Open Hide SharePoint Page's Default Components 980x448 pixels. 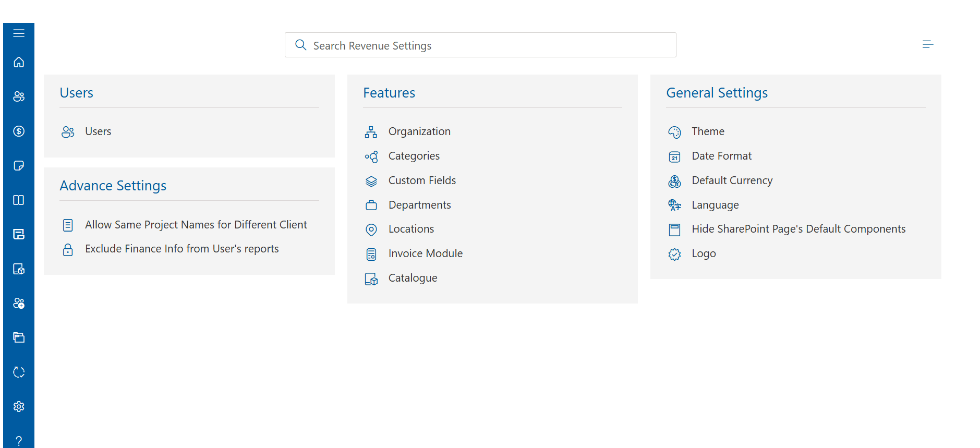tap(798, 229)
